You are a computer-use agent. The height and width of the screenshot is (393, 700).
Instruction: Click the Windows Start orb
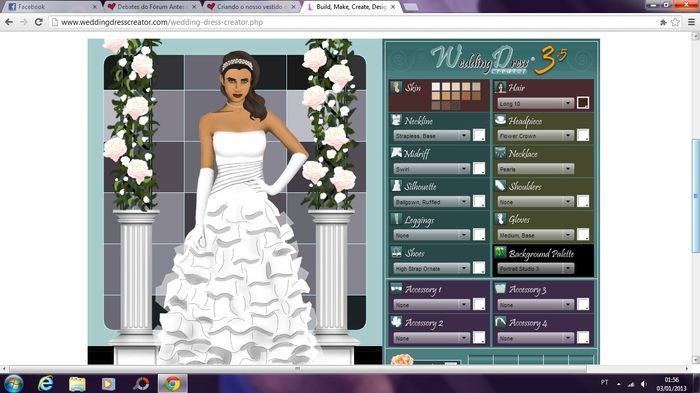point(13,384)
